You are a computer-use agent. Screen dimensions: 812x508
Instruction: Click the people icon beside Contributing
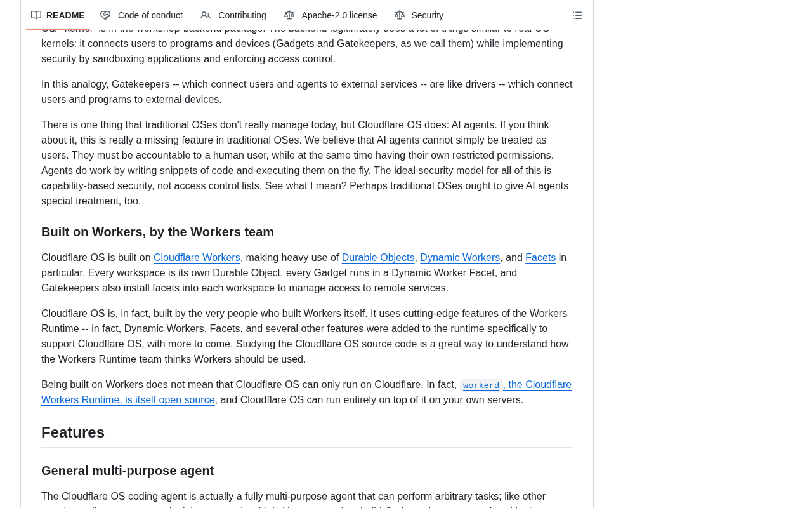point(206,15)
